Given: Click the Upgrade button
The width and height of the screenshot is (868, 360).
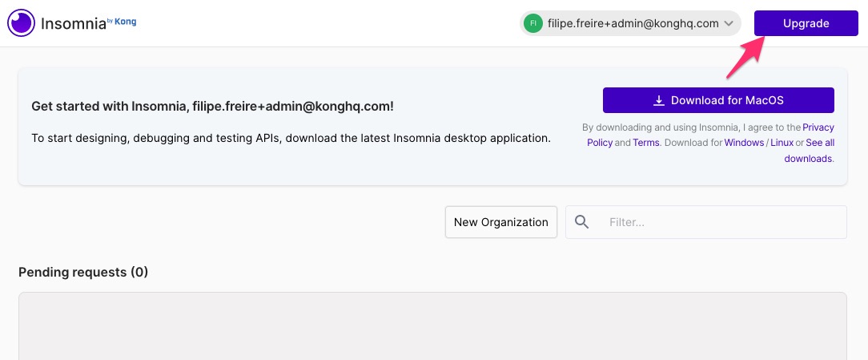Looking at the screenshot, I should pos(806,23).
